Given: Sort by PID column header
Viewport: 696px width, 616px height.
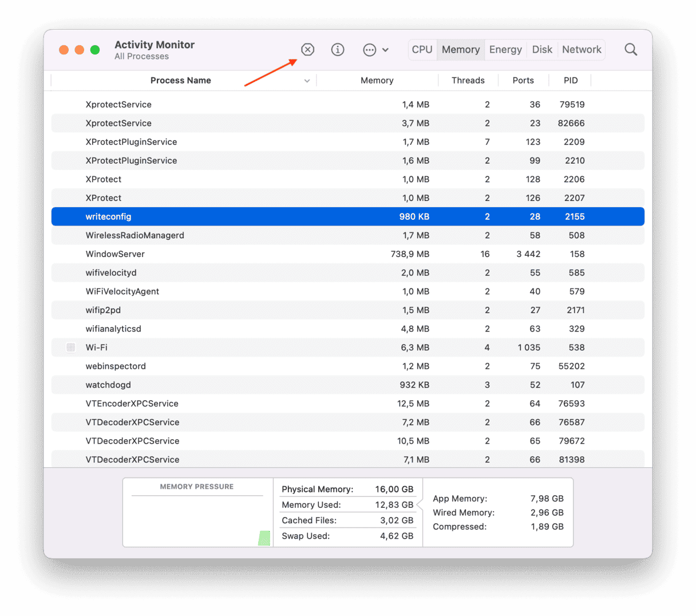Looking at the screenshot, I should tap(571, 81).
